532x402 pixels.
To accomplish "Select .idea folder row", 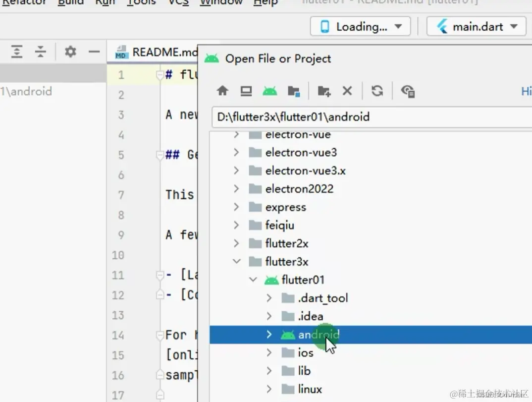I will pyautogui.click(x=371, y=316).
